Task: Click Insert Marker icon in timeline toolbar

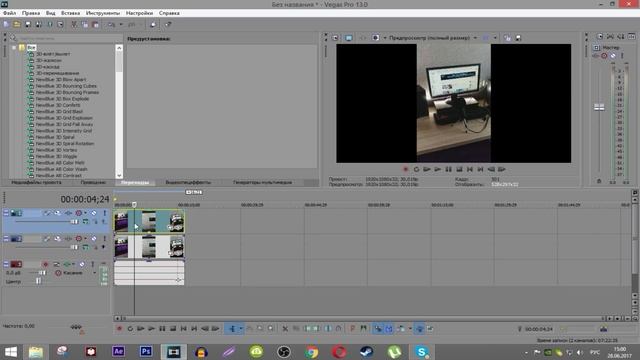Action: 353,329
